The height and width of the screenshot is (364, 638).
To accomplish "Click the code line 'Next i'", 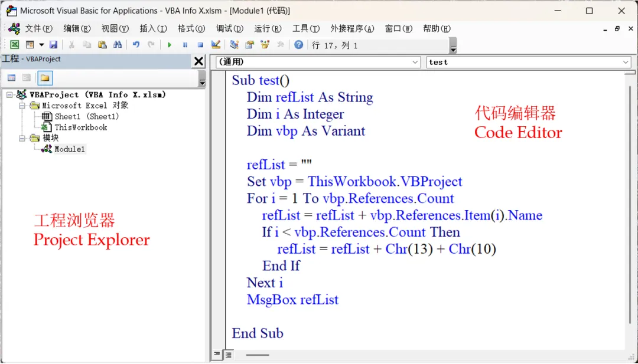I will point(265,283).
